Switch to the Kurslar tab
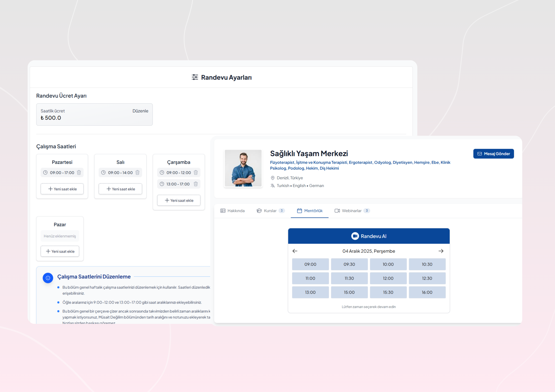Viewport: 555px width, 392px height. coord(270,211)
